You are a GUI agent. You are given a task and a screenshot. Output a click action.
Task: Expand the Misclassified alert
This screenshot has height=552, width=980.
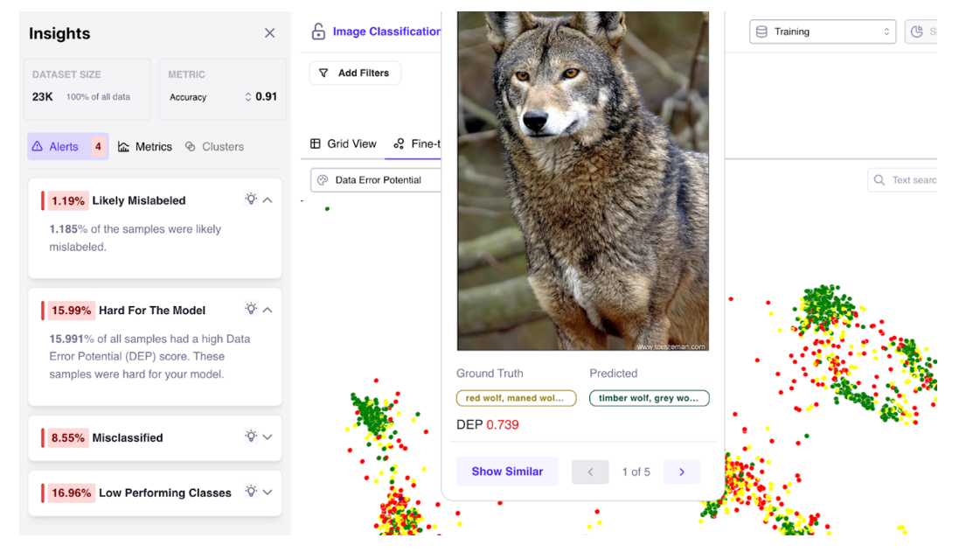pyautogui.click(x=268, y=437)
